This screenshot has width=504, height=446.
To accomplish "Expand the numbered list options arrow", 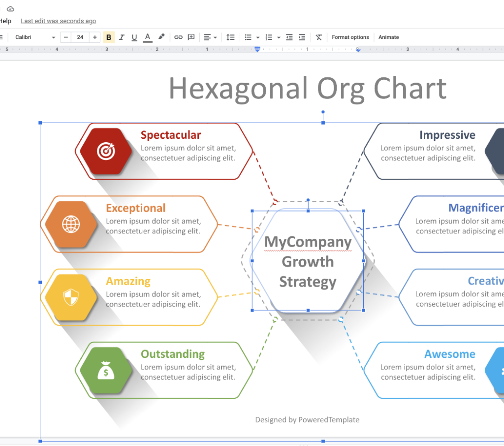I will coord(279,37).
